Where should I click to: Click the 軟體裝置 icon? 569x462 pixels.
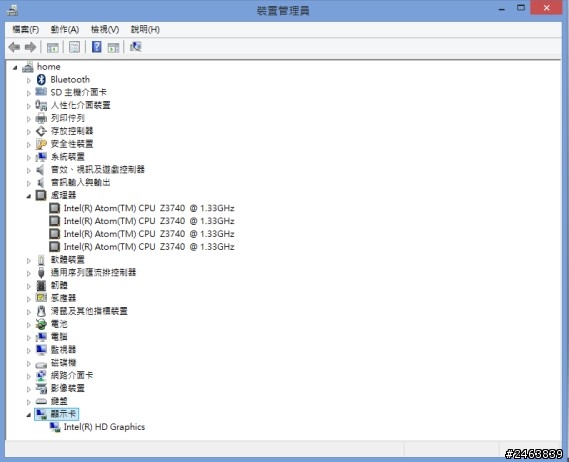[41, 260]
